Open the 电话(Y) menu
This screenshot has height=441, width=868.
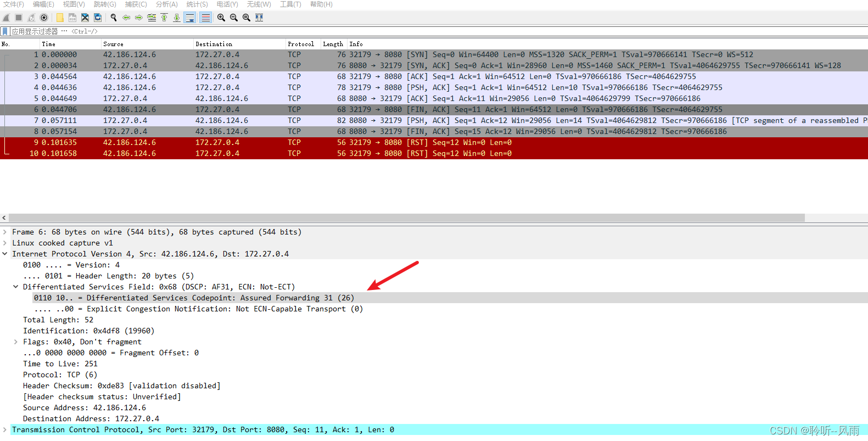point(227,4)
